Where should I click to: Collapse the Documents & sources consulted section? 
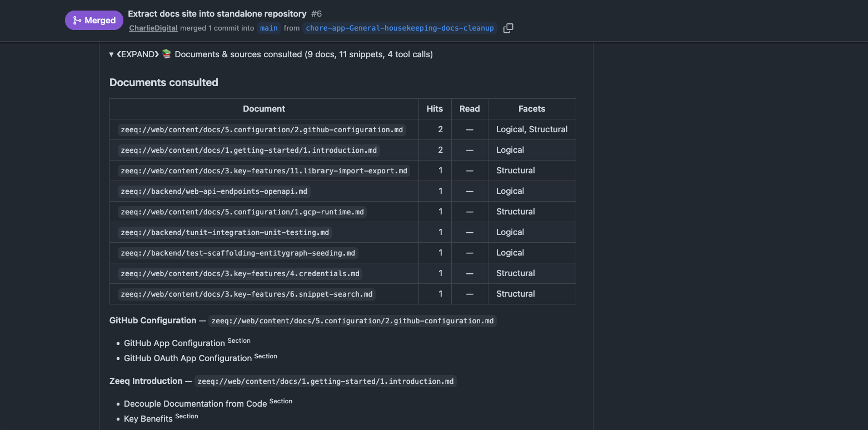click(x=271, y=54)
